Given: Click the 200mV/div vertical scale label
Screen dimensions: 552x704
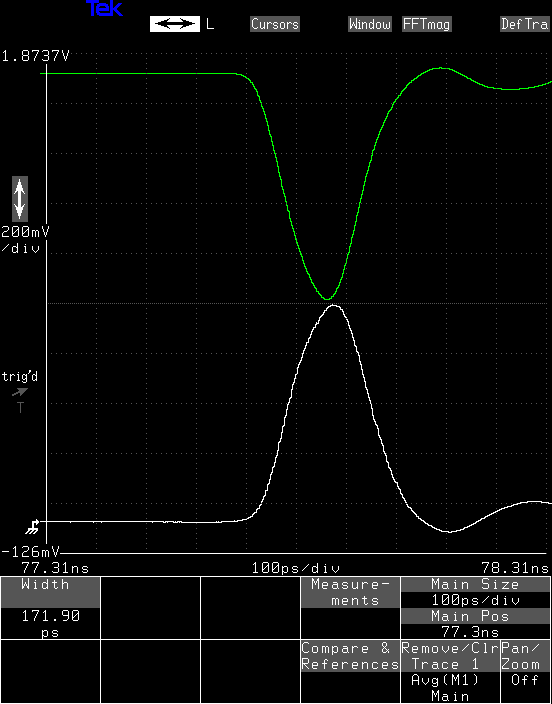Looking at the screenshot, I should point(24,240).
